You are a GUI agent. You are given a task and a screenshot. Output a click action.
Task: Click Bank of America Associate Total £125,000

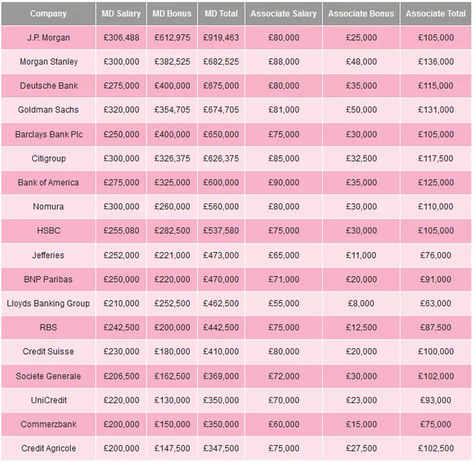[436, 182]
